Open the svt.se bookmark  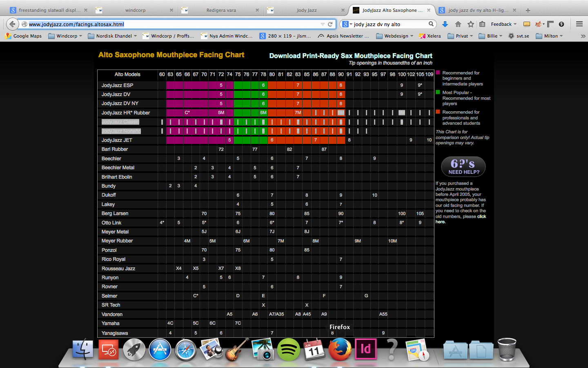[519, 36]
